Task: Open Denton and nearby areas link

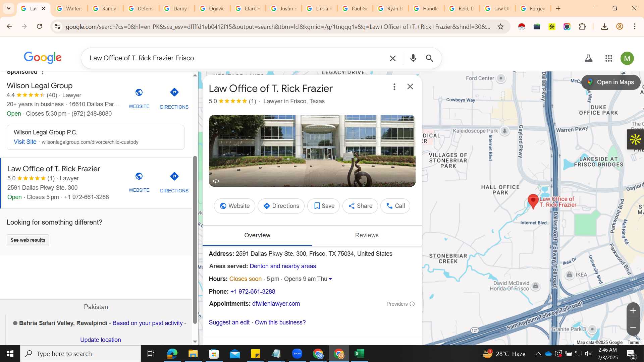Action: click(x=283, y=266)
